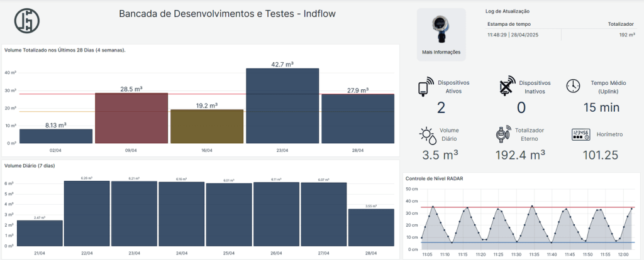Click the active devices signal icon
Viewport: 644px width, 260px height.
pyautogui.click(x=426, y=87)
